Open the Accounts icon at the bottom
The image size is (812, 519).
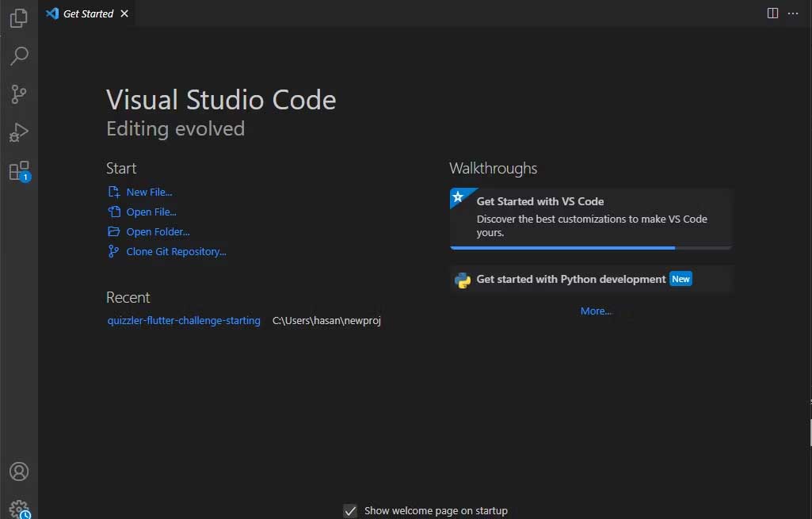point(18,471)
